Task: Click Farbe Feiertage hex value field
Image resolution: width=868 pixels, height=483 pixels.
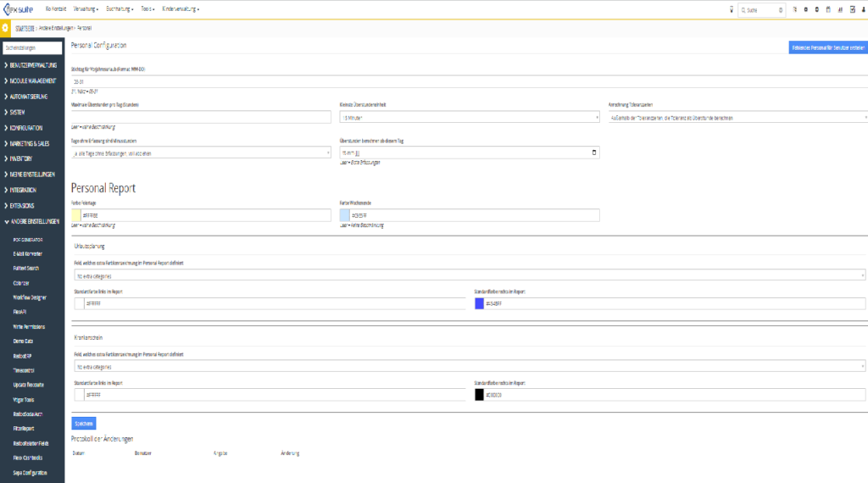Action: click(x=206, y=215)
